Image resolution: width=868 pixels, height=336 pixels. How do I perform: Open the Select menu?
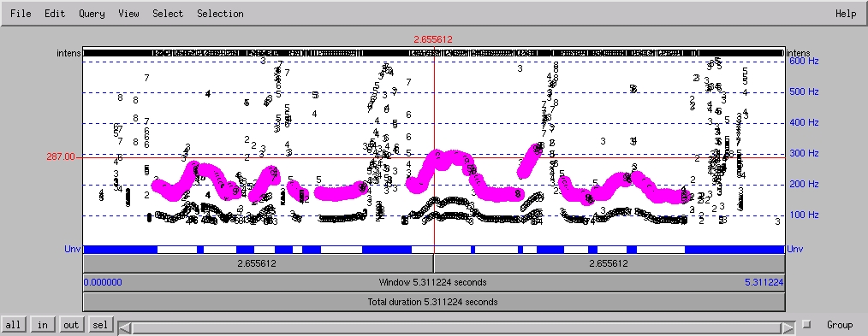pyautogui.click(x=168, y=14)
